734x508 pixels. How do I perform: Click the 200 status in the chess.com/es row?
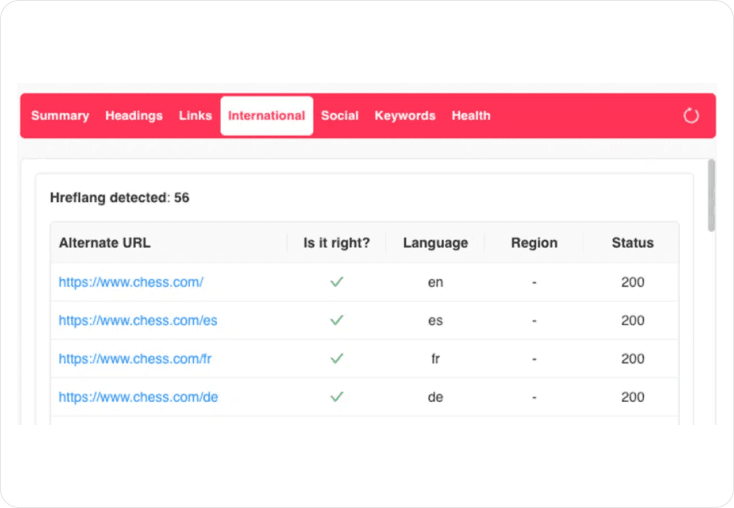[633, 320]
